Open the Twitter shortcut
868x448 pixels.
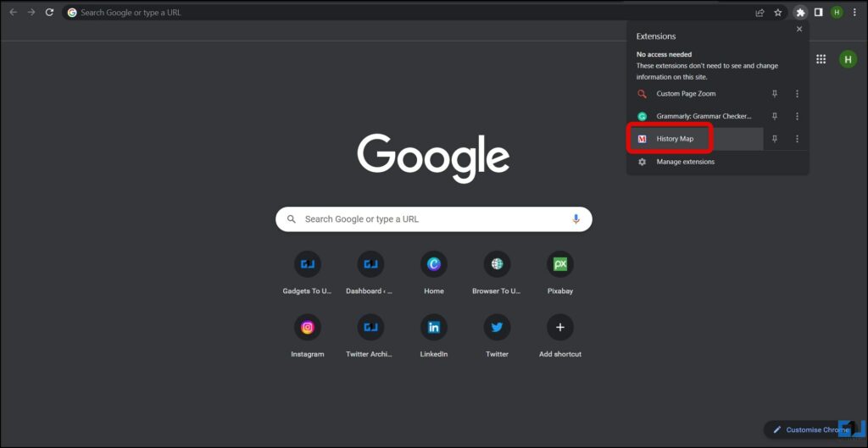[497, 335]
